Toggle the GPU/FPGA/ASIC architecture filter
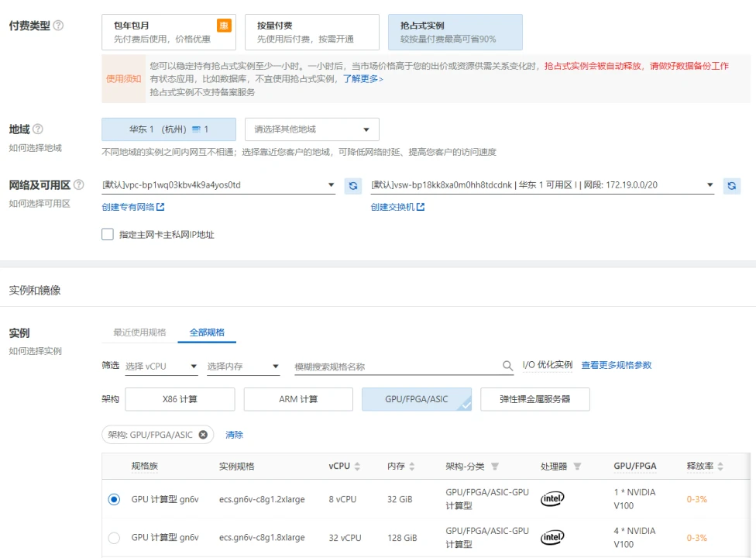 click(x=417, y=399)
